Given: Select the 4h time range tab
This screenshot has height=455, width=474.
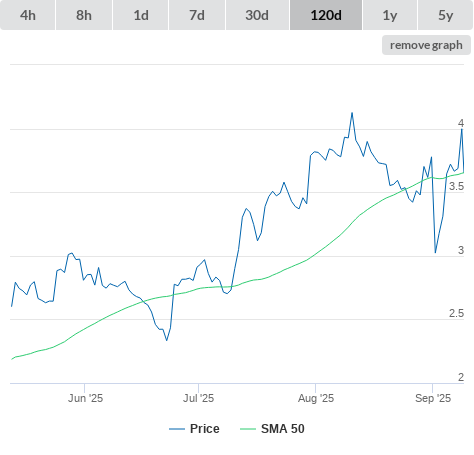Looking at the screenshot, I should coord(28,15).
